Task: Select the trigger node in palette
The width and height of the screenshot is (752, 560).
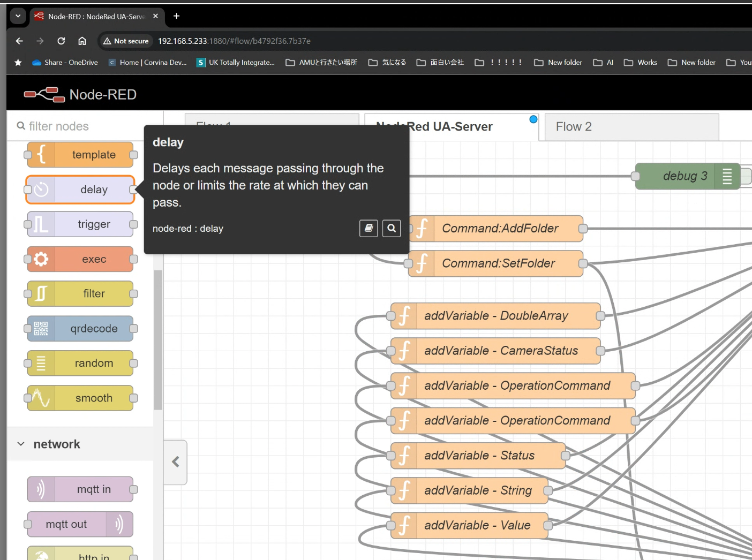Action: (x=80, y=224)
